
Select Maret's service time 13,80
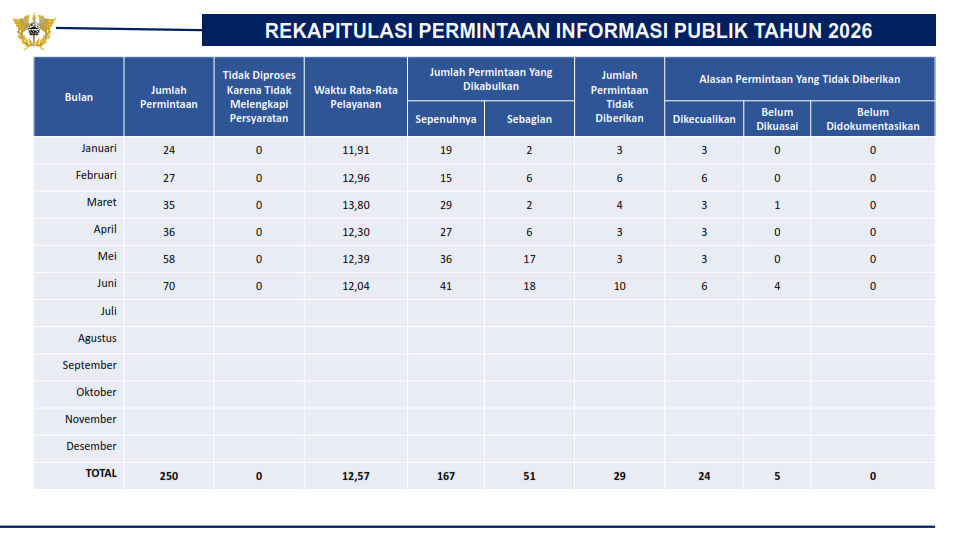[x=356, y=205]
